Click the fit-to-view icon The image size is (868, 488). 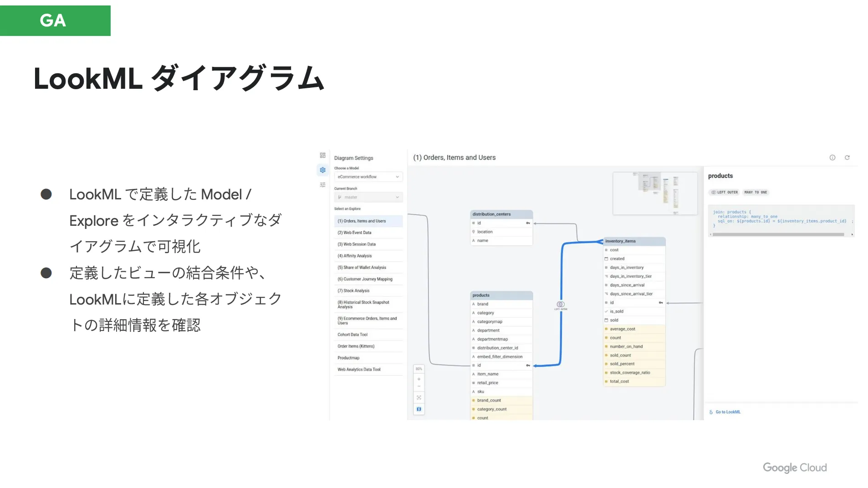[x=419, y=397]
